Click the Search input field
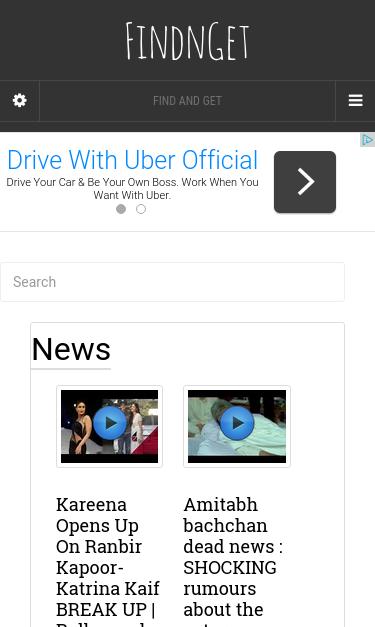Viewport: 375px width, 627px height. coord(172,282)
